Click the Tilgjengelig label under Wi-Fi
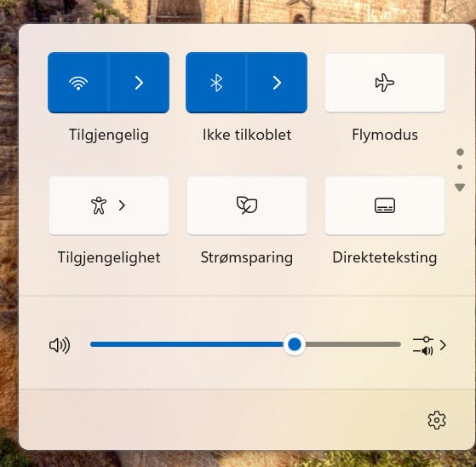The height and width of the screenshot is (467, 476). 109,135
